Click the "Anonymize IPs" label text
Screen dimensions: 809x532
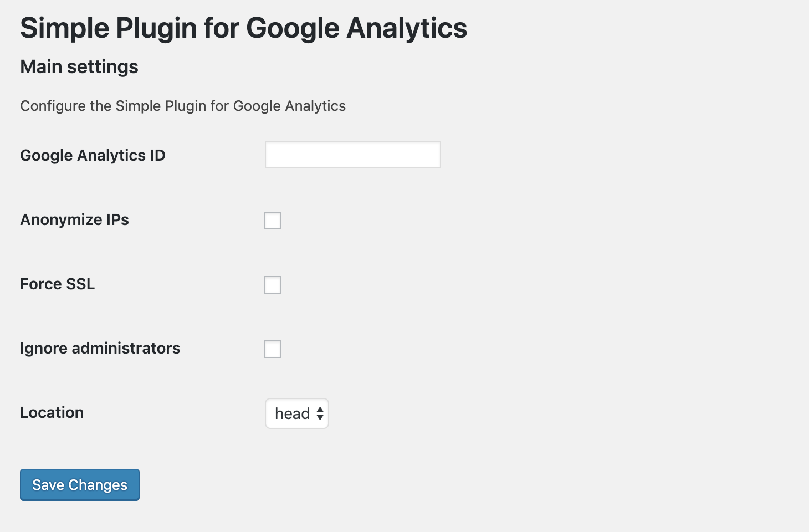tap(74, 219)
